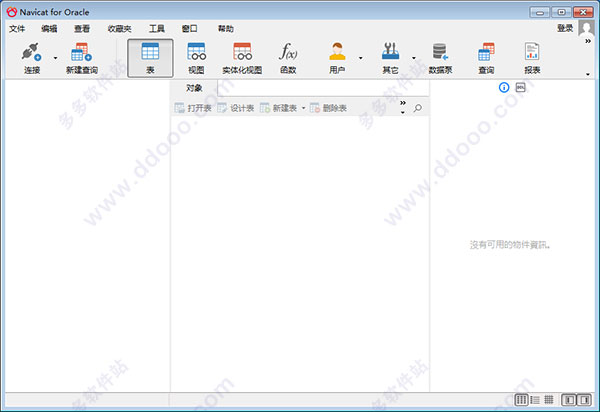Open the File (文件) menu

point(17,29)
